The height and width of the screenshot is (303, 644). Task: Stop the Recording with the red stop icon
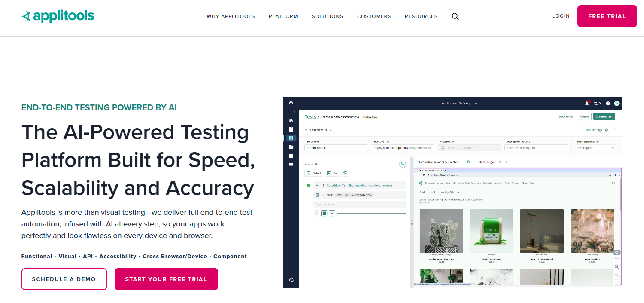coord(507,162)
